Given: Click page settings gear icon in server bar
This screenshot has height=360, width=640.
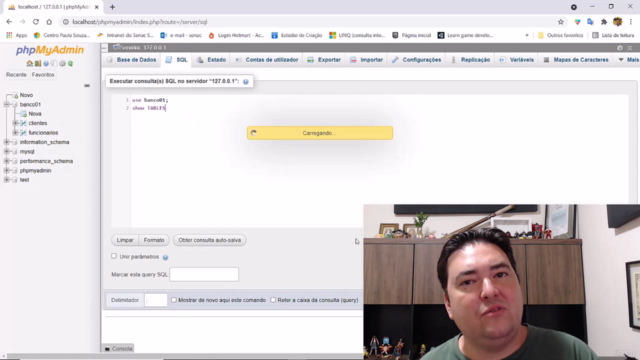Looking at the screenshot, I should click(x=620, y=48).
